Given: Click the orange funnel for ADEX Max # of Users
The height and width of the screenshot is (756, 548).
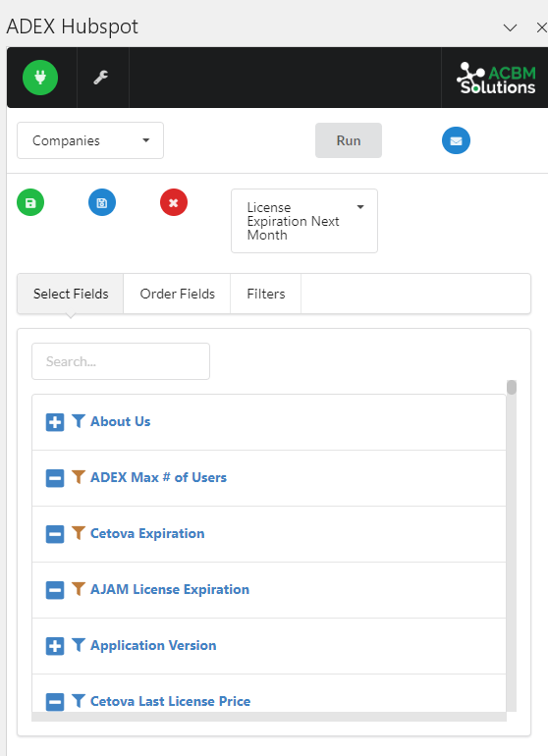Looking at the screenshot, I should coord(79,477).
